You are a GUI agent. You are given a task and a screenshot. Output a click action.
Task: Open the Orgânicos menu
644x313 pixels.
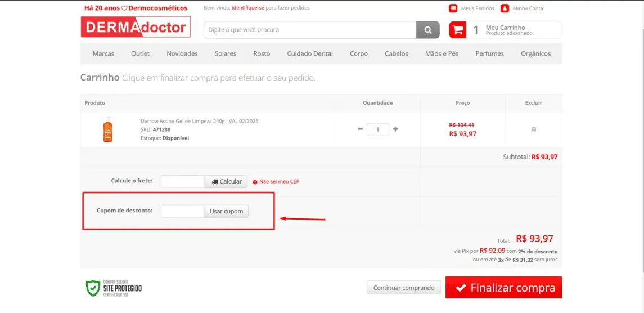click(535, 53)
